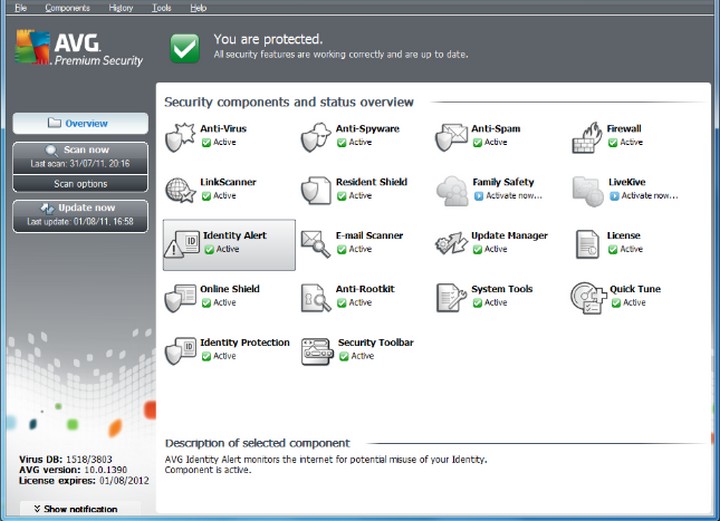Click the Family Safety 'Activate now' link
The image size is (720, 521).
pos(508,196)
